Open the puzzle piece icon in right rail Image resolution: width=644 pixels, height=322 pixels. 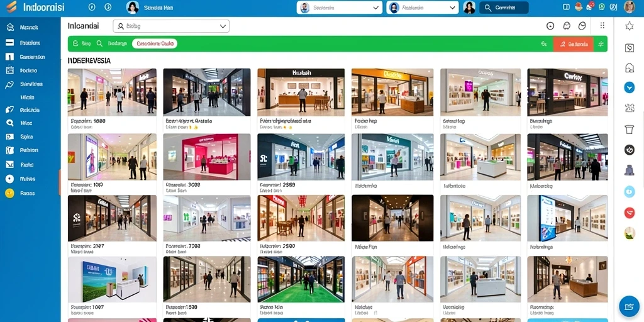(629, 108)
